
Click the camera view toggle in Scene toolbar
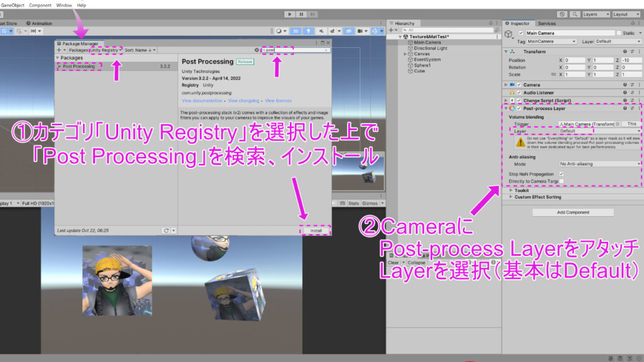tap(361, 31)
